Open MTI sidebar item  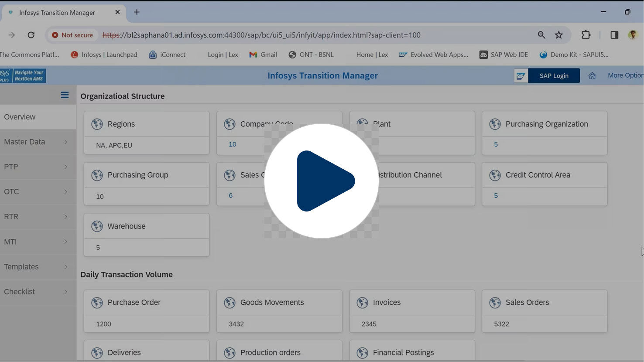pos(38,242)
